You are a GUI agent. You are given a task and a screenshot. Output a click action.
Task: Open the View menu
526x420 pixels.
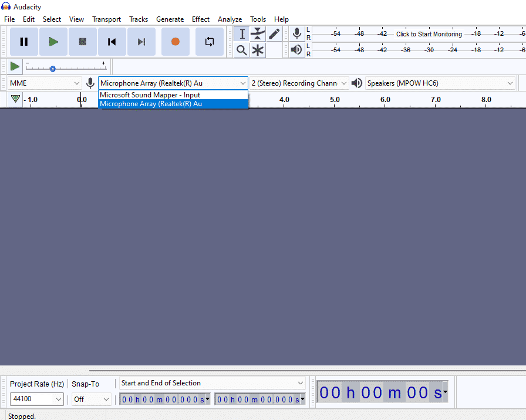coord(76,19)
